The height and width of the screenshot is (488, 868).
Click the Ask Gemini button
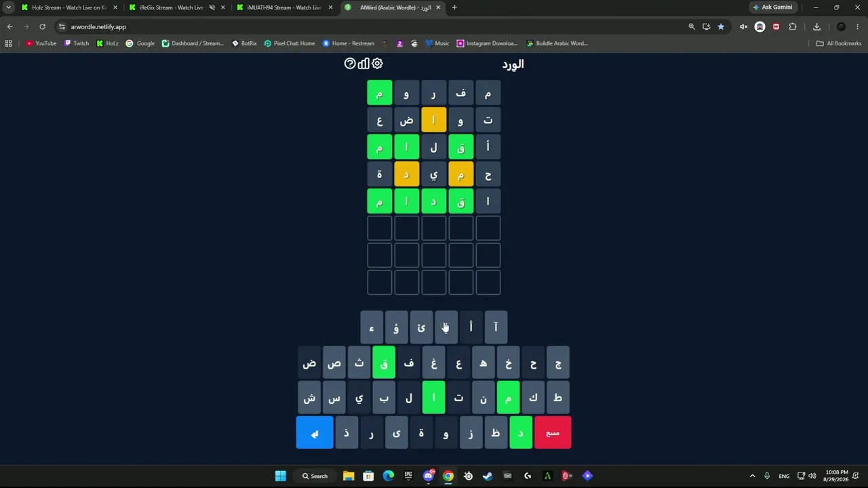tap(772, 7)
